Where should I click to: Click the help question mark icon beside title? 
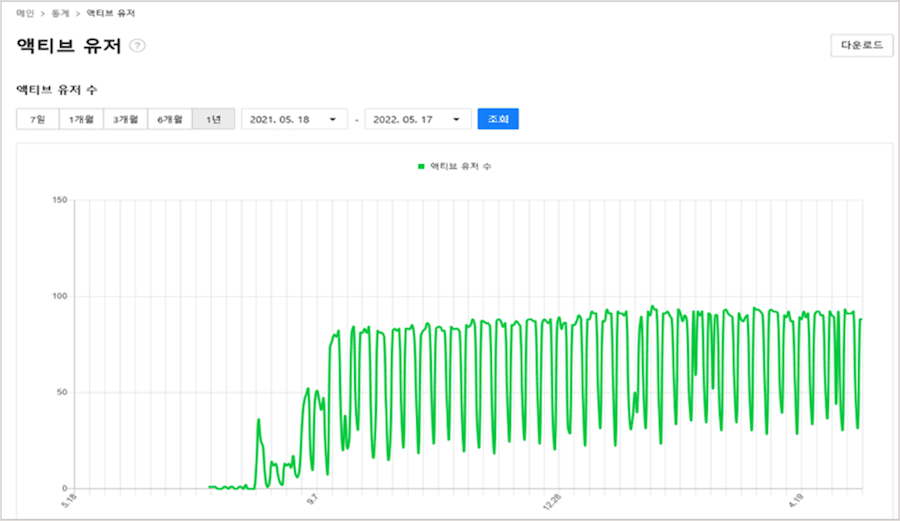(138, 46)
